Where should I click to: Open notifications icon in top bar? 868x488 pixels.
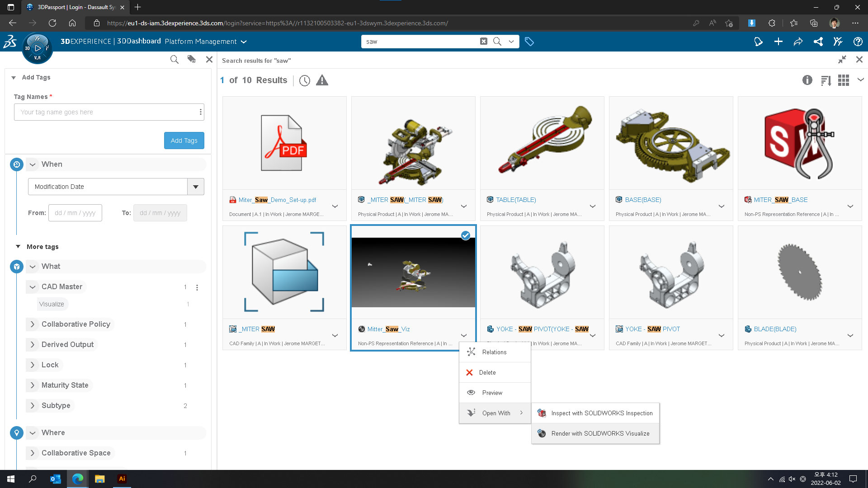[758, 42]
